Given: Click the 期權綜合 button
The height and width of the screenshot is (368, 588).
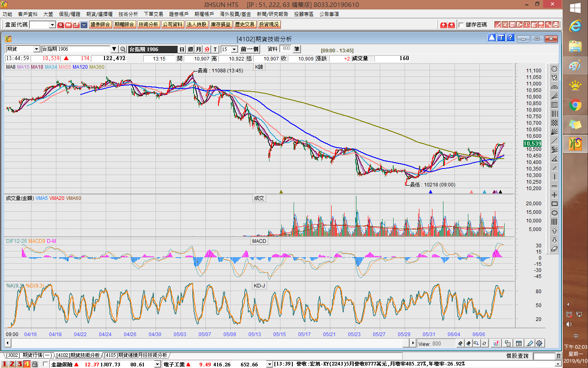Looking at the screenshot, I should [124, 25].
